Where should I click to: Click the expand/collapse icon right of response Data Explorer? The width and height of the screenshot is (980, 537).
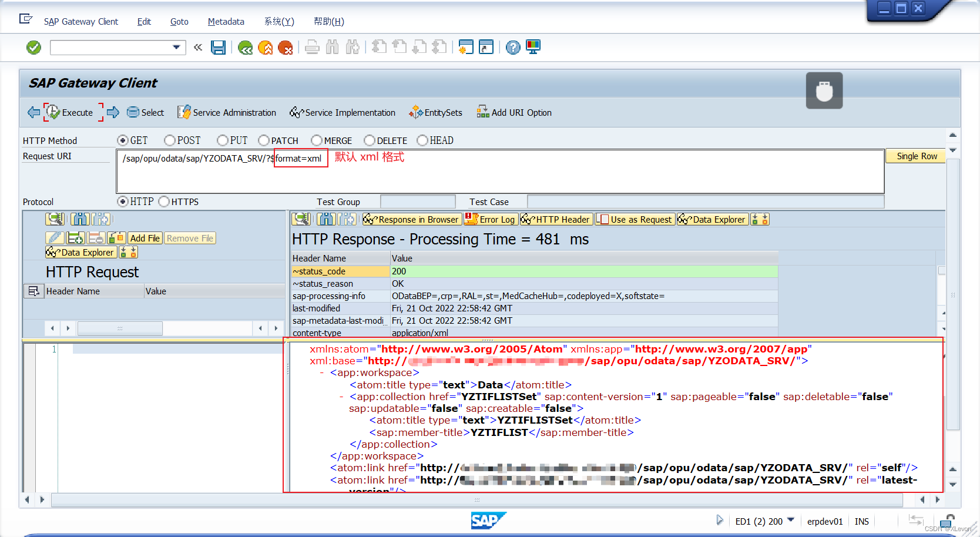(x=760, y=219)
